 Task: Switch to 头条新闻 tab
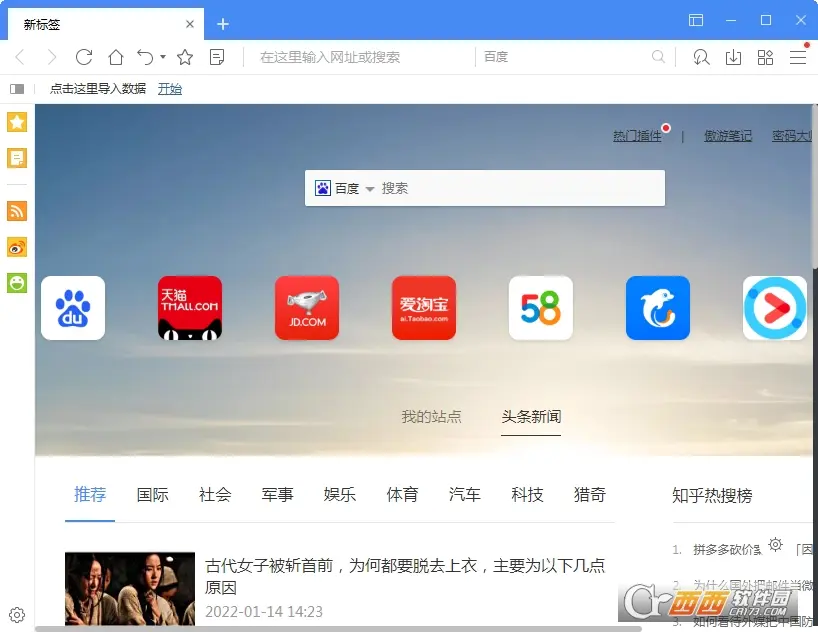pos(531,416)
